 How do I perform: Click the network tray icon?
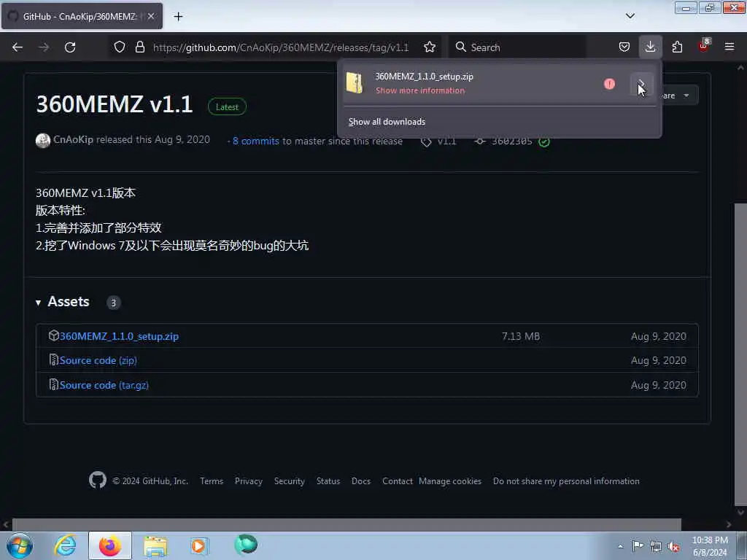656,547
